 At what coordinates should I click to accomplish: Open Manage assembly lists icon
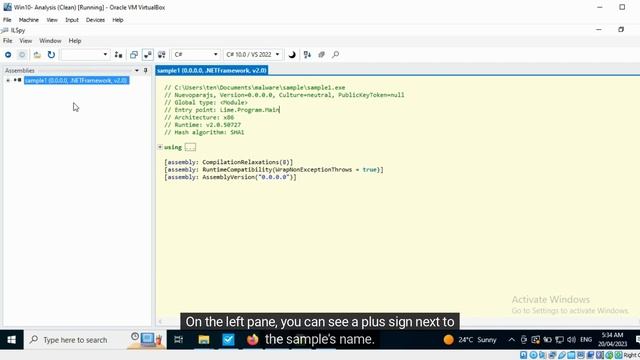point(118,55)
